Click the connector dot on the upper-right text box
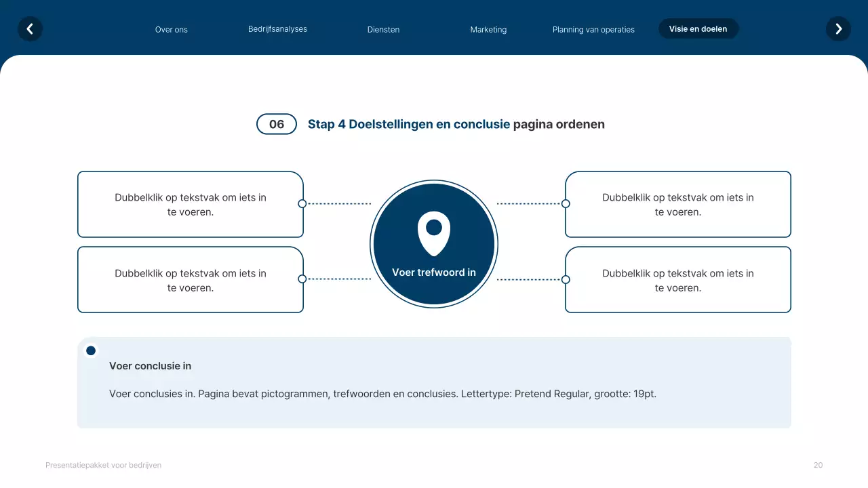The height and width of the screenshot is (488, 868). click(x=565, y=203)
